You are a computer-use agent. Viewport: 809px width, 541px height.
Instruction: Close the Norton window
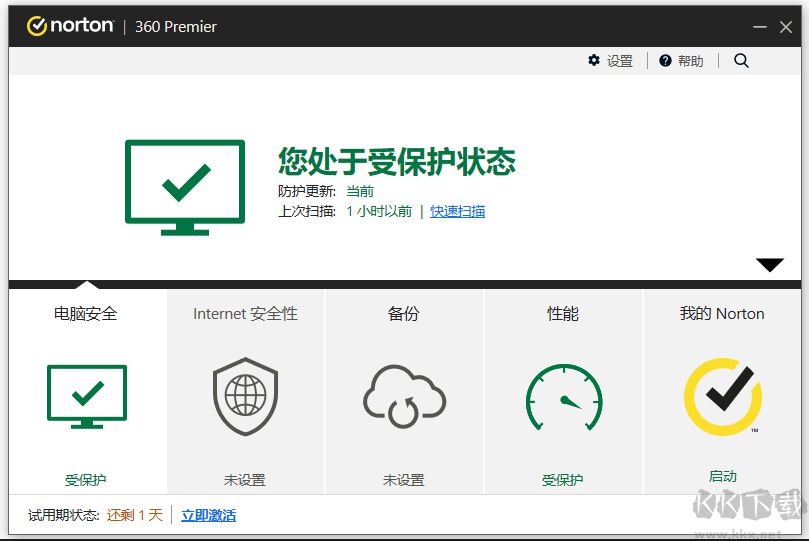(x=786, y=26)
